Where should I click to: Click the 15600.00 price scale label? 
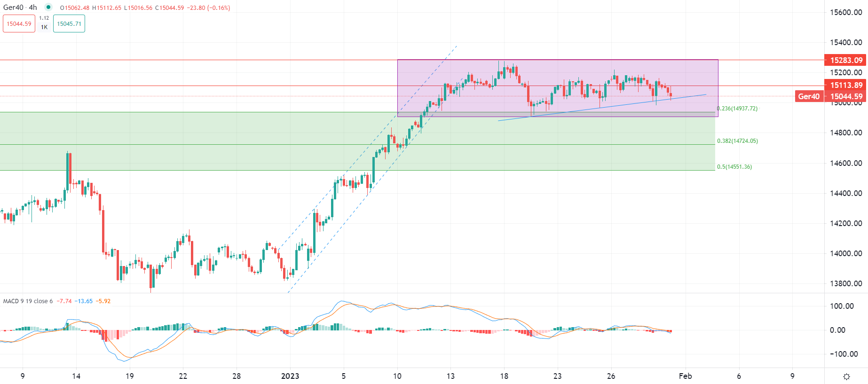pos(846,12)
